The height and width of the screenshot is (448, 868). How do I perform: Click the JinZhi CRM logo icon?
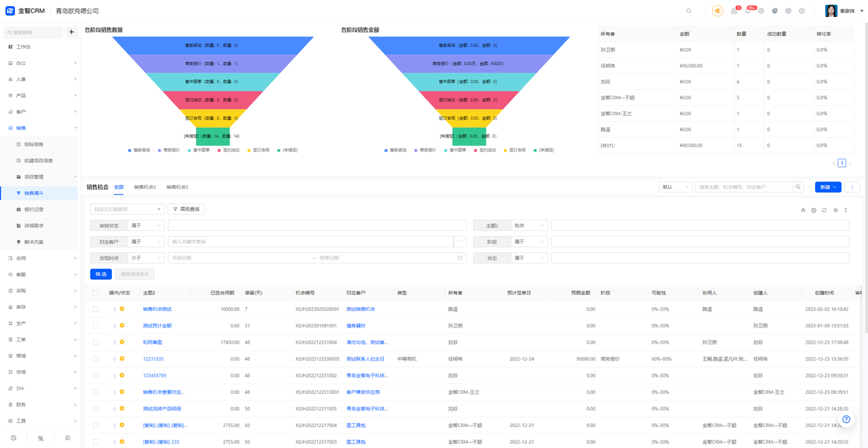10,11
